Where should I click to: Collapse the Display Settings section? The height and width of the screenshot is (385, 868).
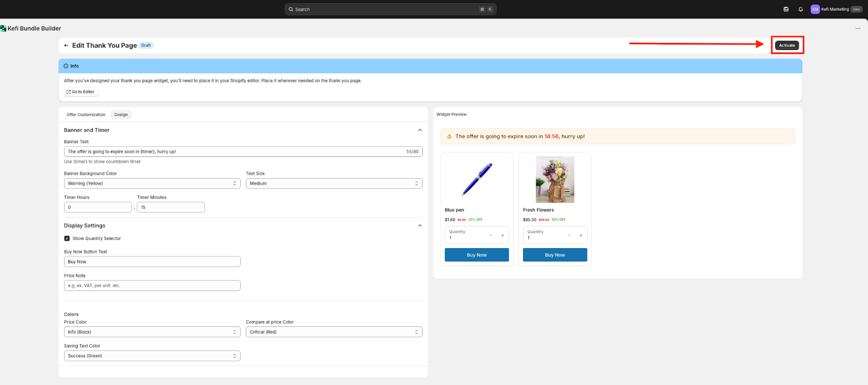click(x=420, y=226)
